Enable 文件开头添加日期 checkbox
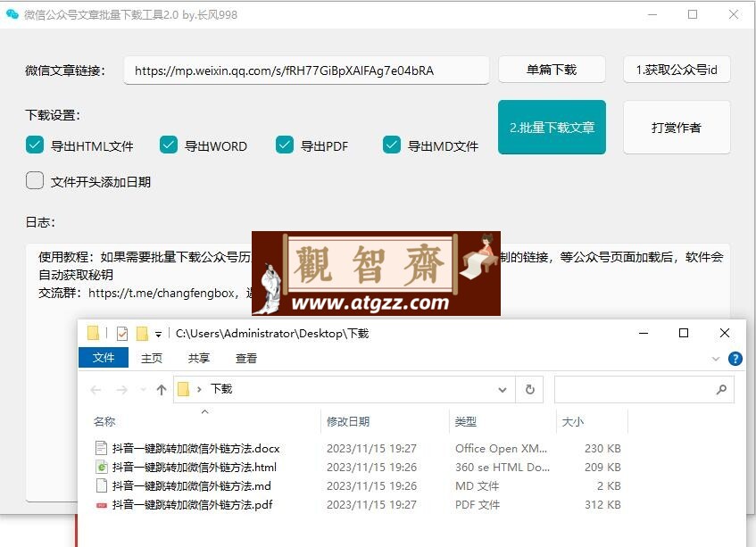The image size is (756, 547). (x=35, y=181)
